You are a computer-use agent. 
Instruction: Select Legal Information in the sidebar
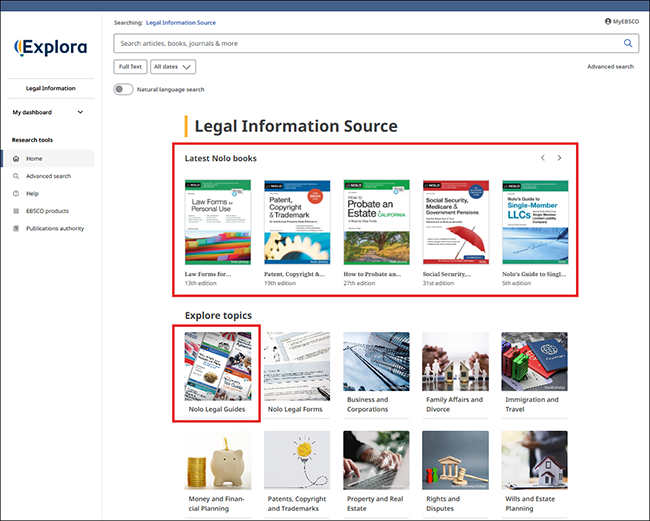(x=51, y=88)
